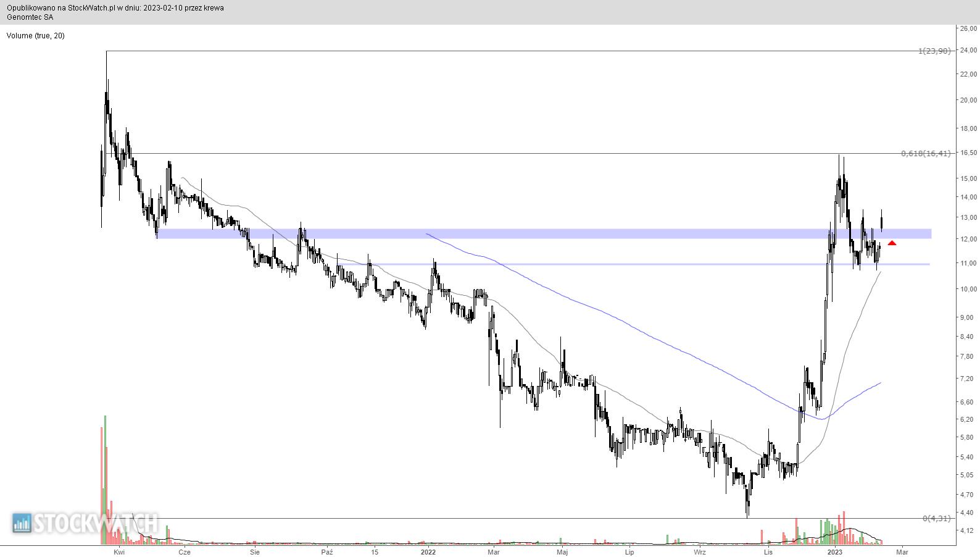
Task: Click the Maj month label on time axis
Action: [562, 552]
